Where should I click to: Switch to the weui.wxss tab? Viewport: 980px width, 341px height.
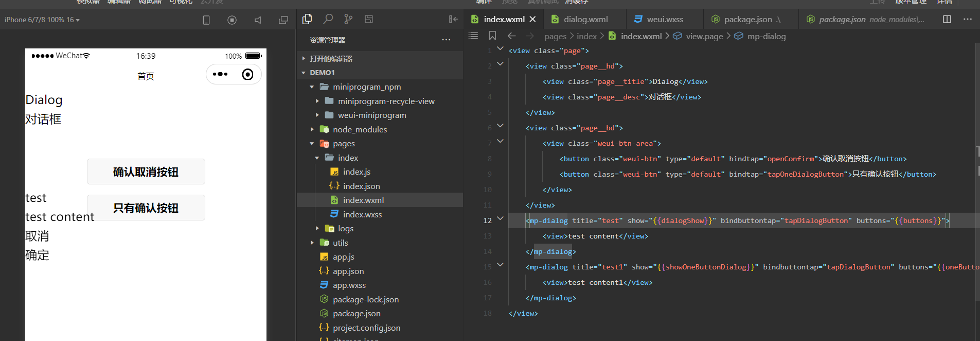[x=665, y=19]
